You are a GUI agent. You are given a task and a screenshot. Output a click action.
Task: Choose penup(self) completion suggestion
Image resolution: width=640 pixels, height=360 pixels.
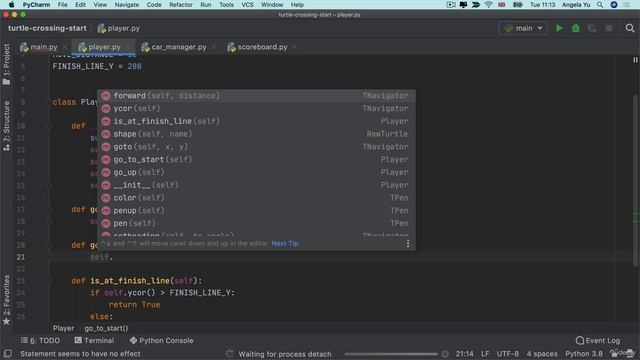click(x=256, y=211)
